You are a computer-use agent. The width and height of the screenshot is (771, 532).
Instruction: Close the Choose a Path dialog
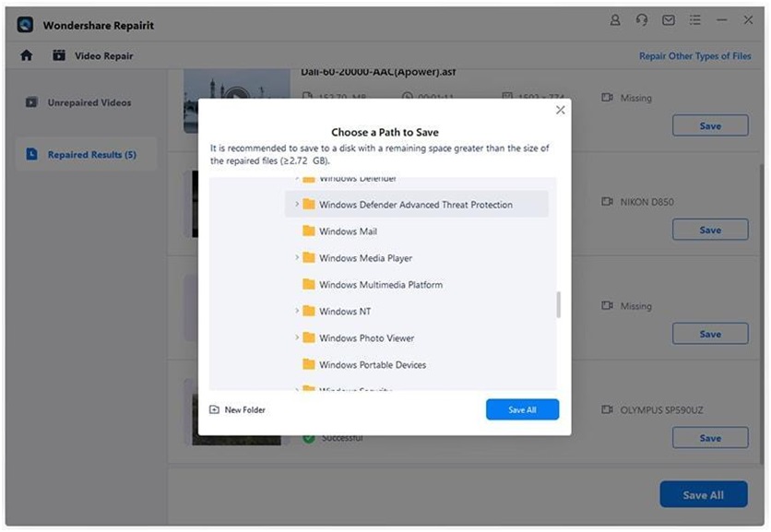point(560,110)
